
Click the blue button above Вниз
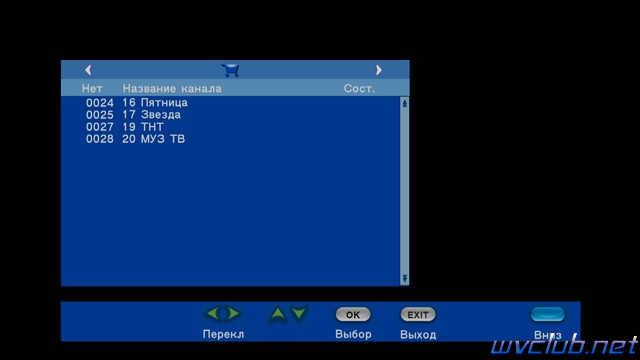tap(548, 314)
